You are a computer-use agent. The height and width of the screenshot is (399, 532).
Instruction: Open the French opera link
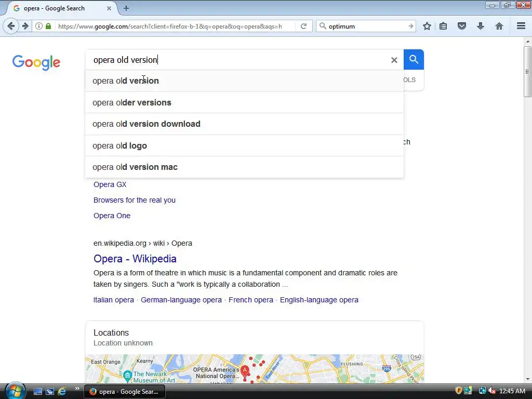click(x=251, y=300)
